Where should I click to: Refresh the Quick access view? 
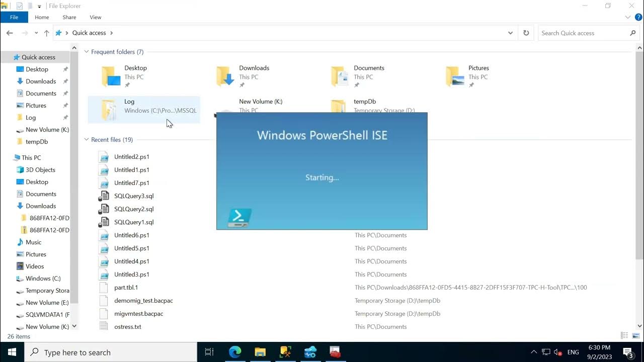(x=526, y=33)
